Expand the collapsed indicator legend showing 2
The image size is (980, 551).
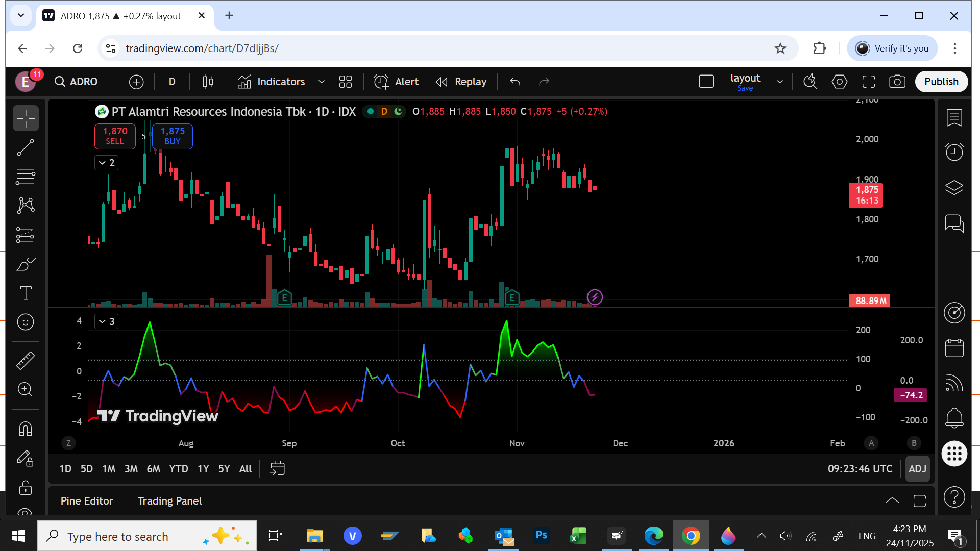[x=107, y=163]
